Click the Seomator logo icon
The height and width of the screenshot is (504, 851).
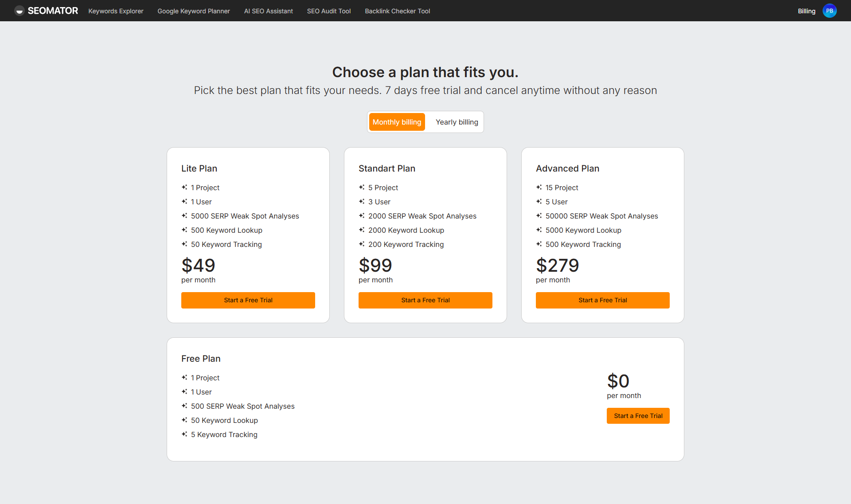[19, 11]
